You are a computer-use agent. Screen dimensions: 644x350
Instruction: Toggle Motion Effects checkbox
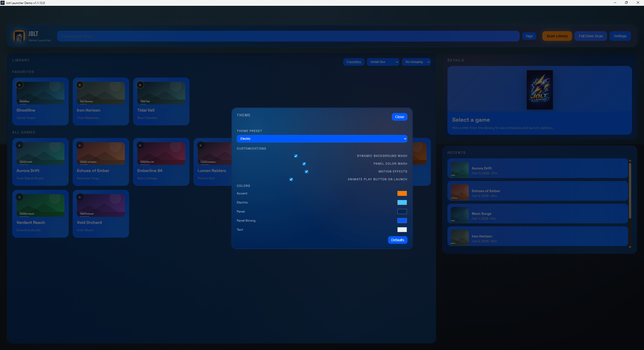(306, 171)
